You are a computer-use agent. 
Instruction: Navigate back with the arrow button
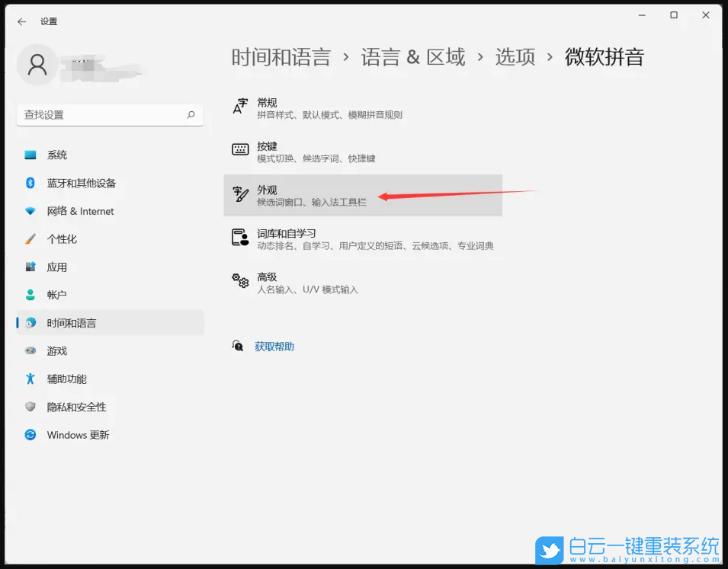(21, 21)
